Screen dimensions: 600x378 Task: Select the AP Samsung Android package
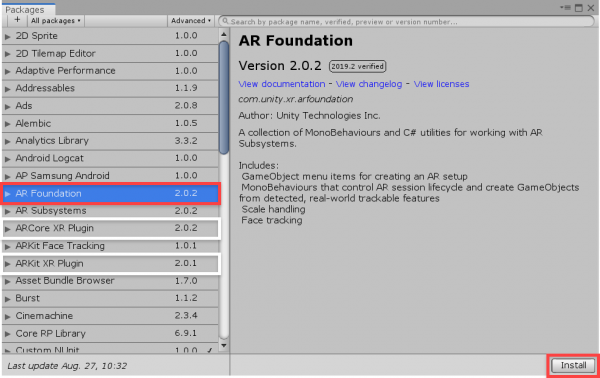tap(110, 176)
